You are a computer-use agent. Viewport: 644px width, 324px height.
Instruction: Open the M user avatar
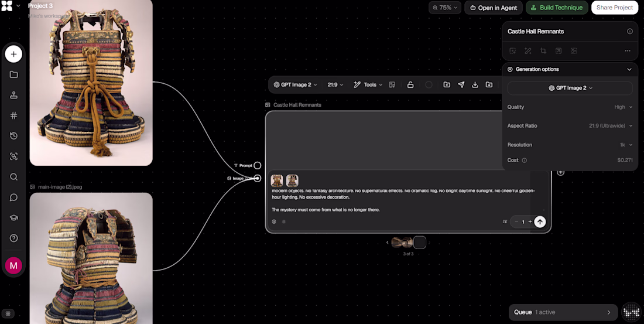13,265
